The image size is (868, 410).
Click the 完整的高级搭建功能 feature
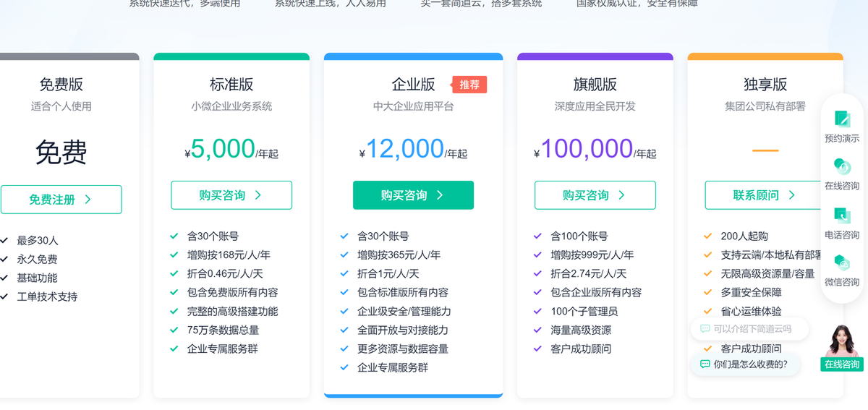(x=232, y=311)
